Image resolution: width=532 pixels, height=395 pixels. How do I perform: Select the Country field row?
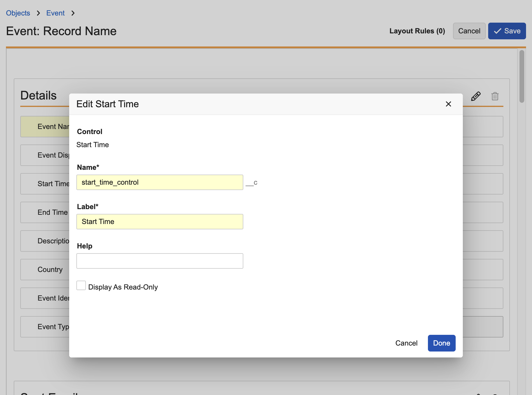pyautogui.click(x=45, y=270)
